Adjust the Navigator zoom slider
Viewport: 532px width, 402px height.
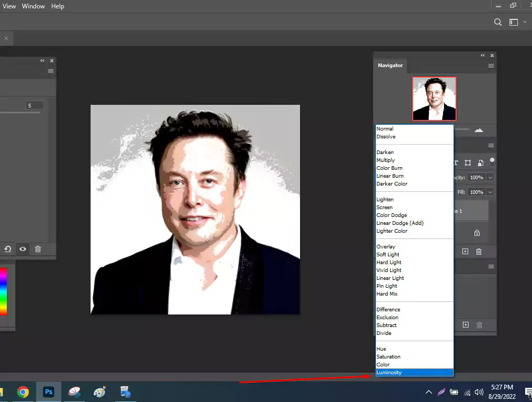(x=462, y=129)
